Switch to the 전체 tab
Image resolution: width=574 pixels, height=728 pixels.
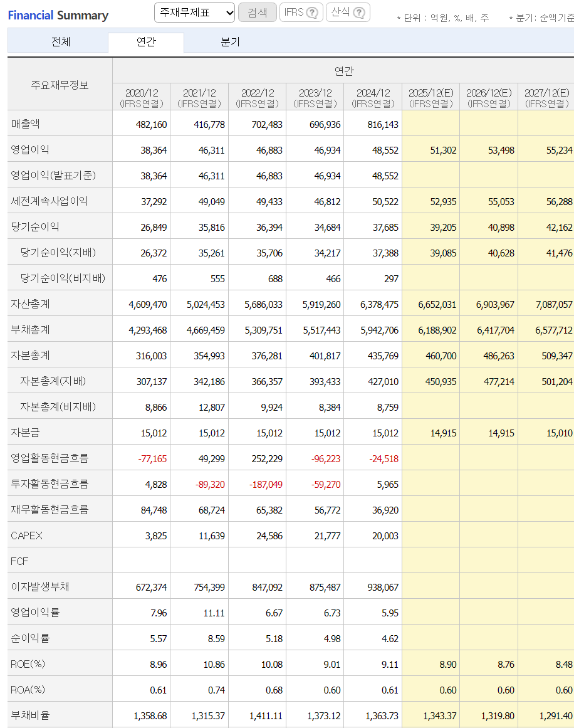pos(61,42)
